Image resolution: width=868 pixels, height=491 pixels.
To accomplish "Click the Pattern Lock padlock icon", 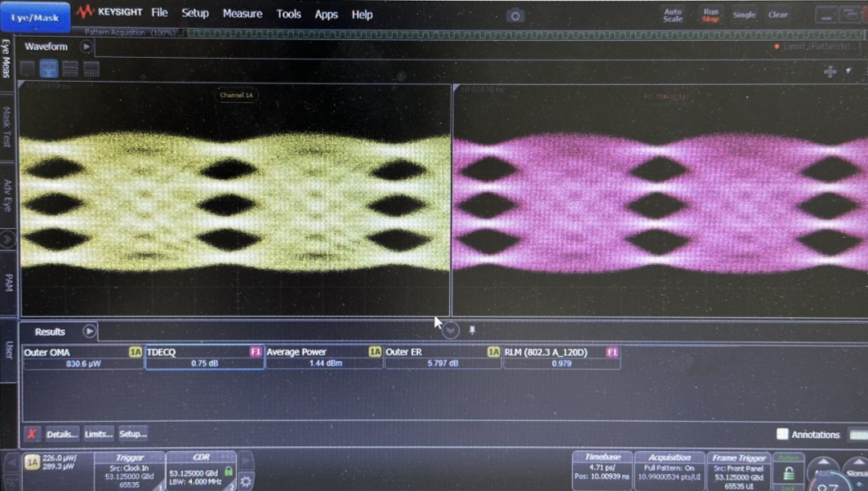I will click(788, 473).
